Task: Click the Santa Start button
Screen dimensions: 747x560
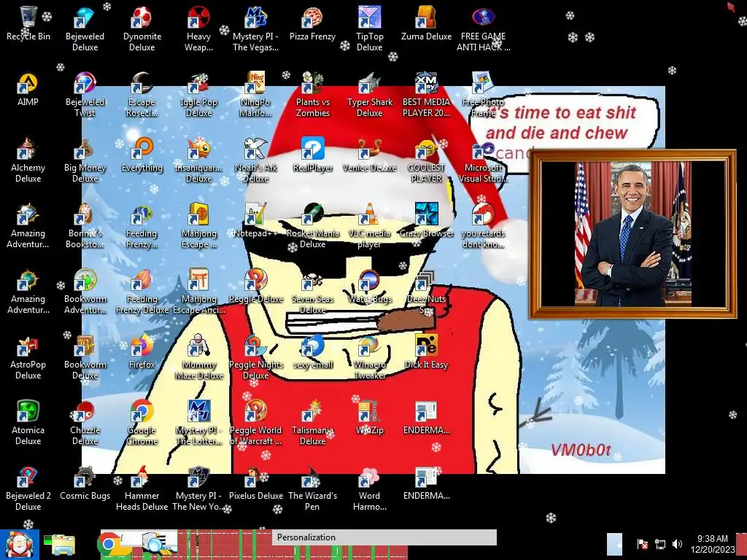Action: tap(19, 545)
